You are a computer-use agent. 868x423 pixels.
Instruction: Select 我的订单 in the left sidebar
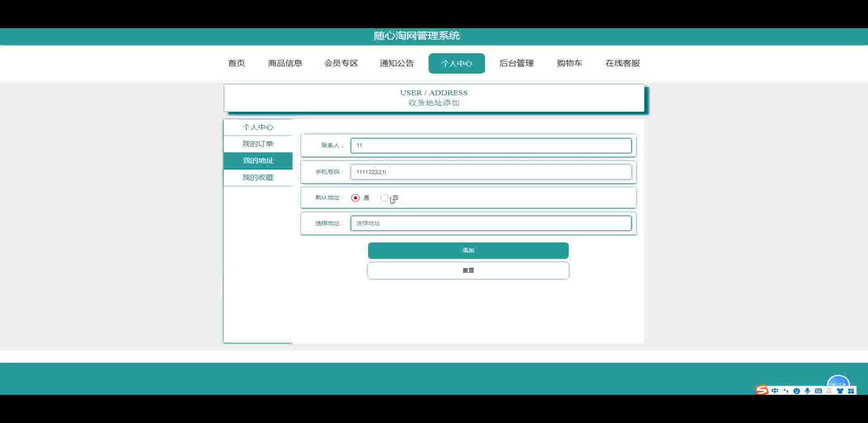click(258, 144)
